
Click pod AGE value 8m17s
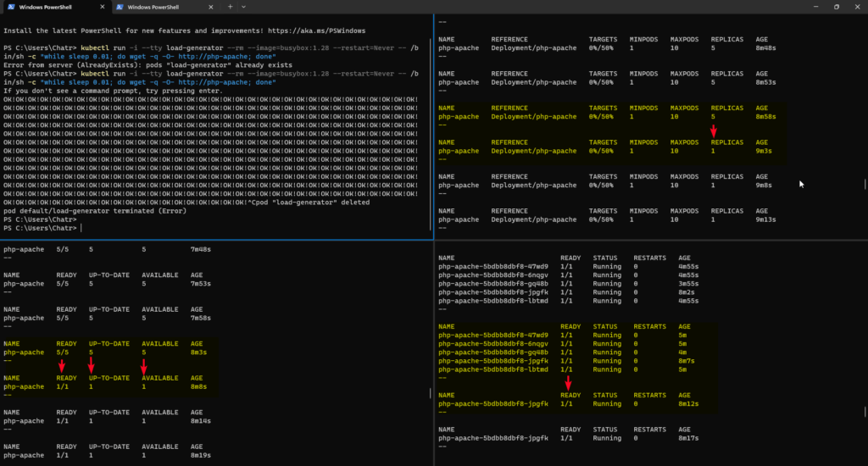pos(688,438)
